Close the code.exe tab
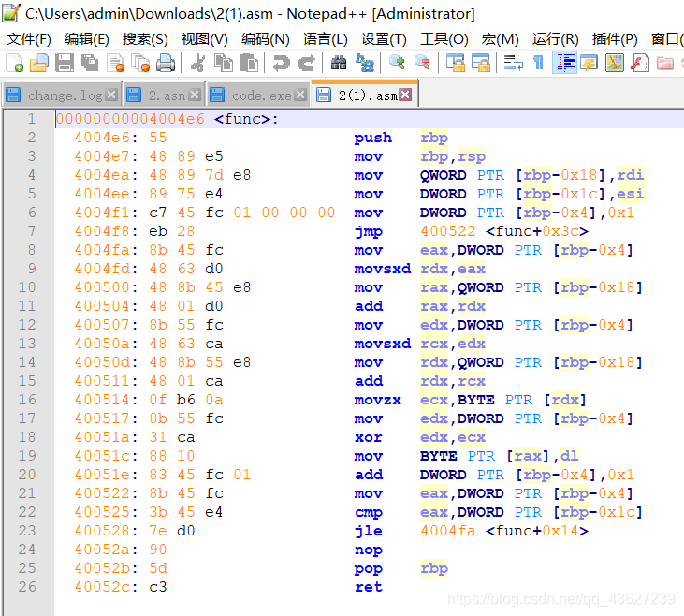Screen dimensions: 684x616 [x=300, y=95]
